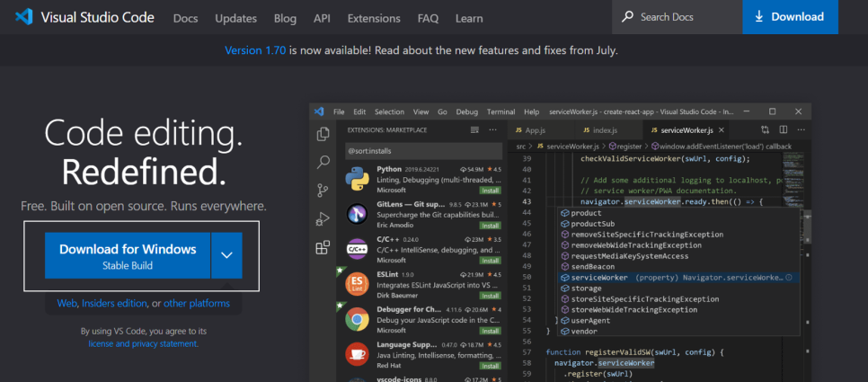Click the Language Support Java coffee icon

pos(358,354)
